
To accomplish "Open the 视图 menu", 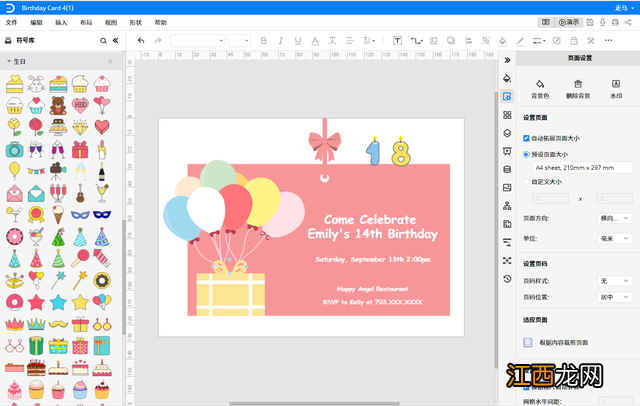I will [x=111, y=21].
